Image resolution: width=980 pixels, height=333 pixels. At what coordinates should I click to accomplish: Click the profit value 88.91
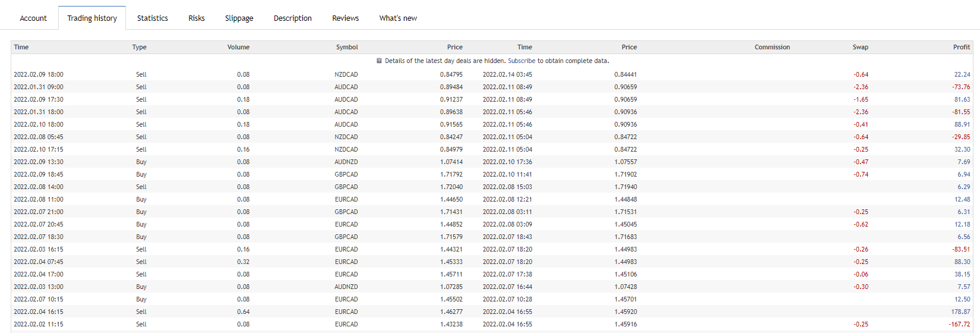962,124
